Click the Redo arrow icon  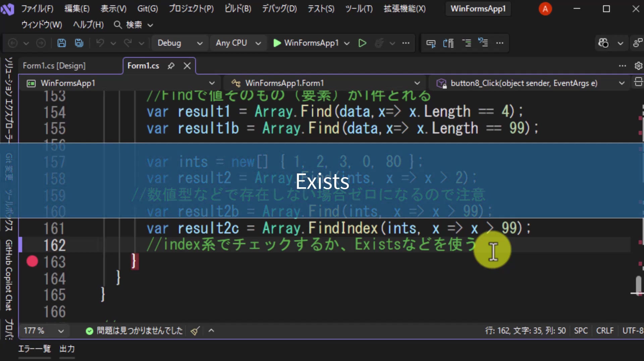128,43
